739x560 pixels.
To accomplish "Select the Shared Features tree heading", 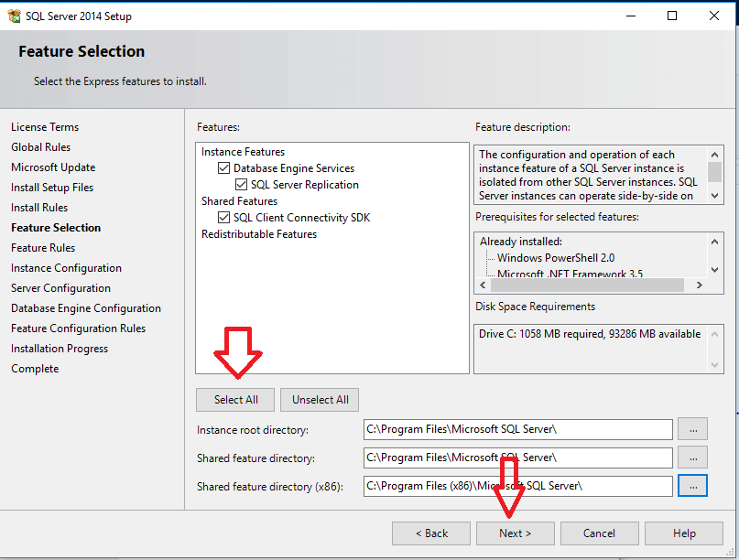I will 239,201.
